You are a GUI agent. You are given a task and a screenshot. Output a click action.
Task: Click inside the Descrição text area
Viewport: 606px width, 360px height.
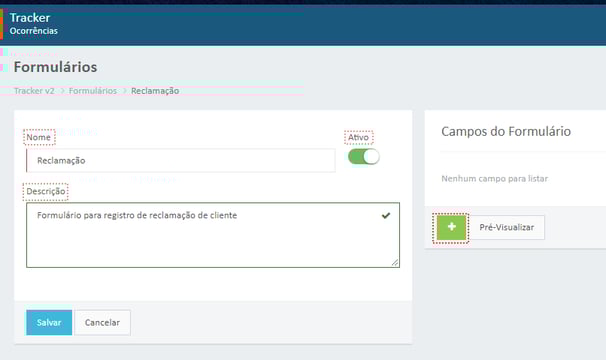213,235
